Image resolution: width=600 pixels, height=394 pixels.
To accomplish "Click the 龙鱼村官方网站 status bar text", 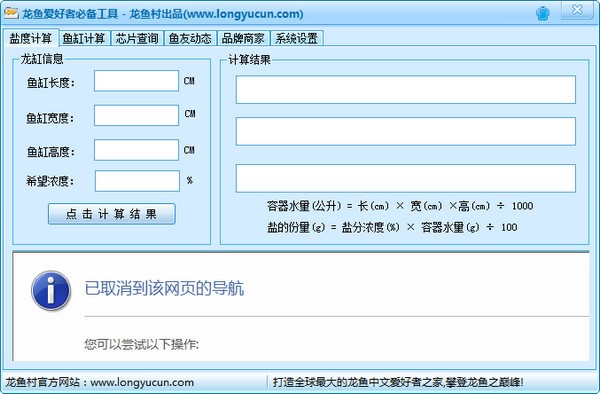I will click(x=99, y=382).
